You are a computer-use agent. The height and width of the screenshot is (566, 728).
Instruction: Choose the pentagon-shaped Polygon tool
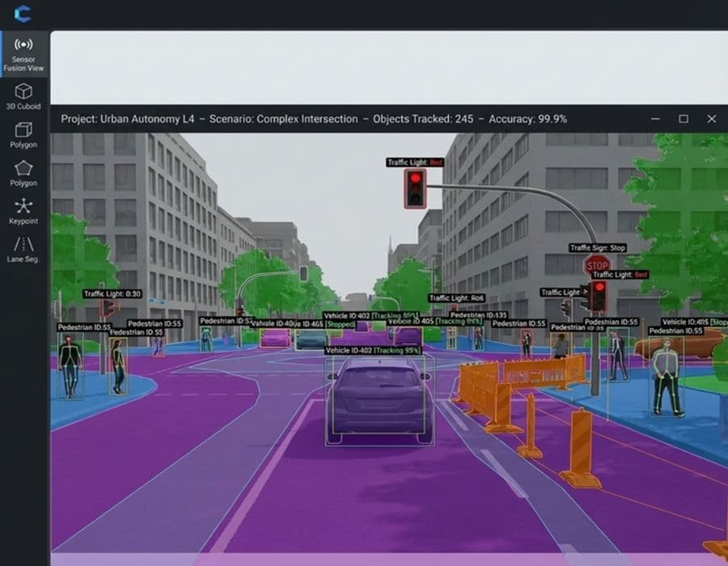click(23, 173)
